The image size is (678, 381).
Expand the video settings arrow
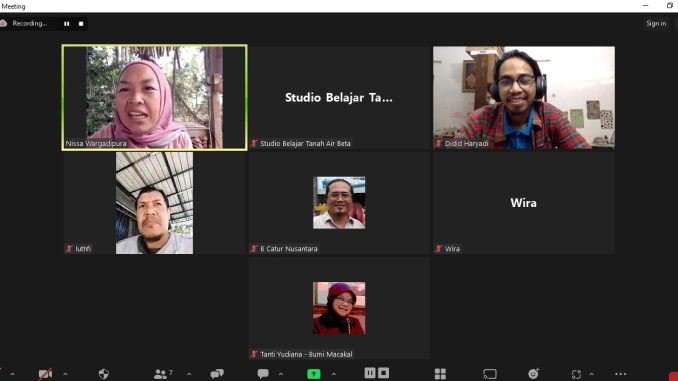click(x=65, y=374)
